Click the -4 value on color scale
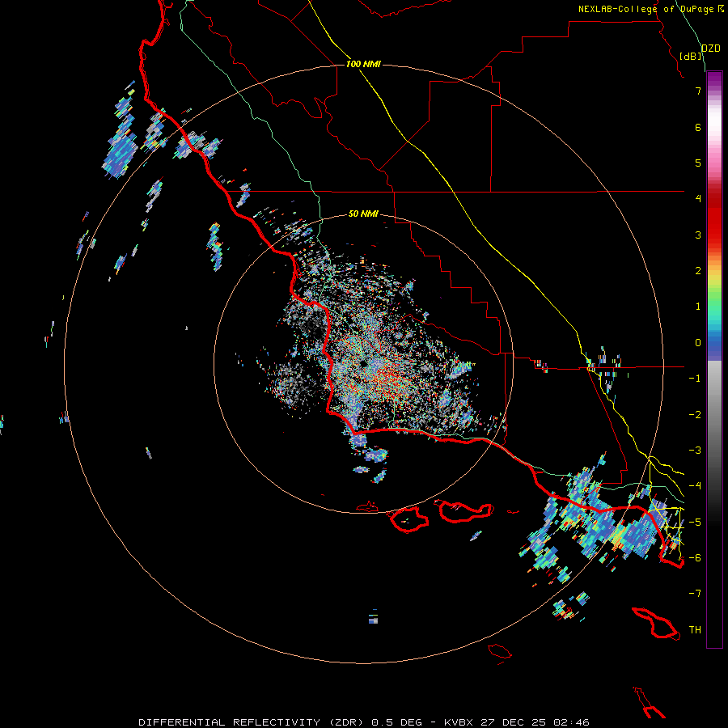The image size is (728, 728). pos(695,486)
